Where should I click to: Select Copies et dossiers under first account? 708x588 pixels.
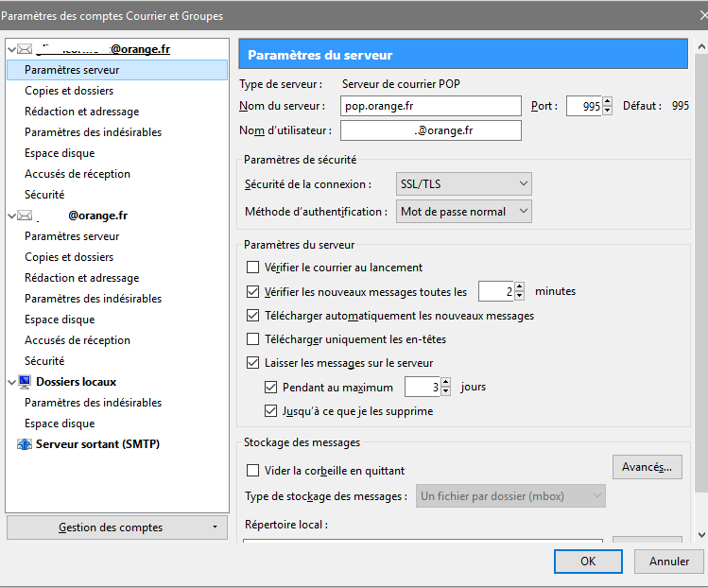click(69, 91)
